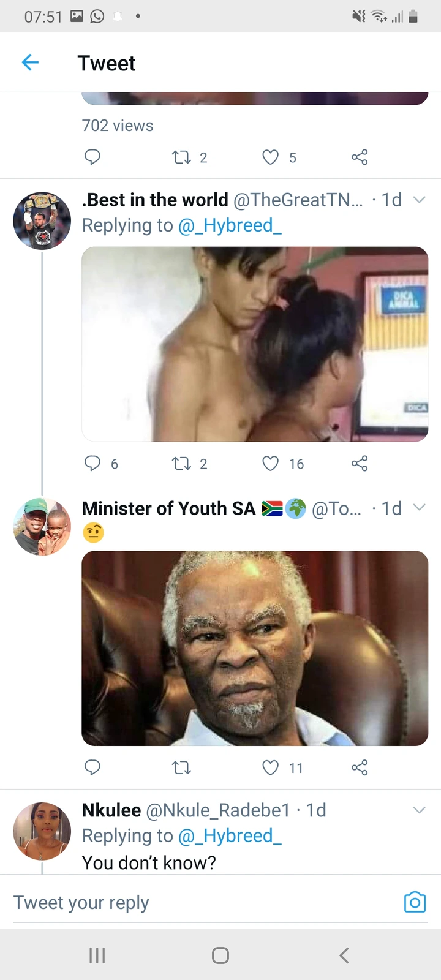
Task: Expand options chevron on Nkulee's tweet
Action: click(420, 810)
